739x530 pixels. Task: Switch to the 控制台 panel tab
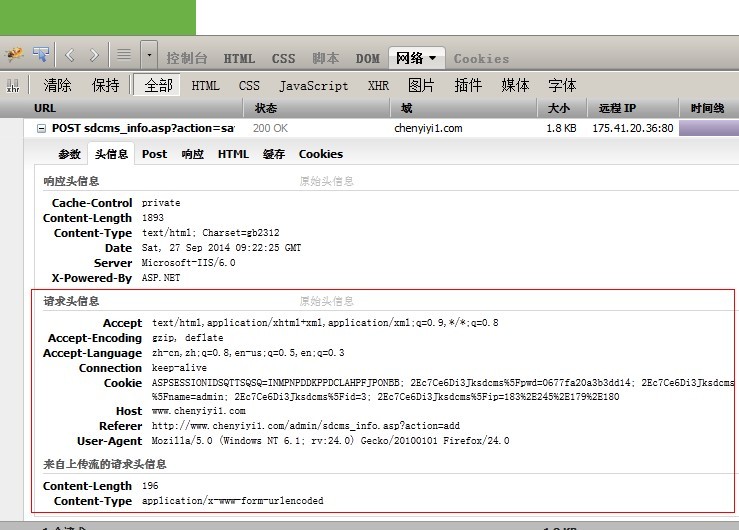187,59
